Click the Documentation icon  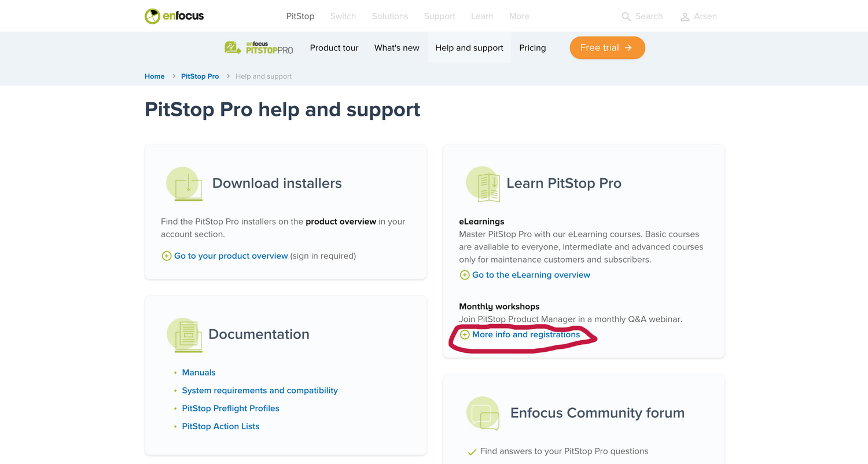(x=185, y=335)
